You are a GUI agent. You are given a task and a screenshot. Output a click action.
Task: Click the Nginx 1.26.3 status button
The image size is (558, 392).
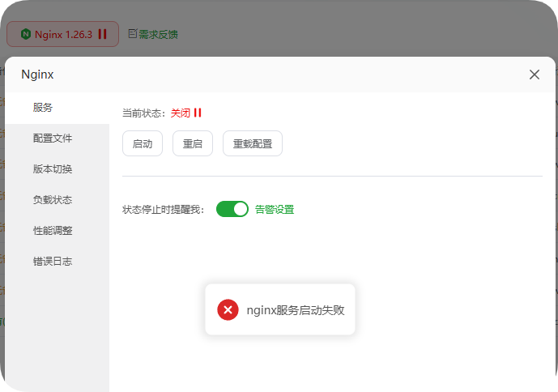pos(62,34)
